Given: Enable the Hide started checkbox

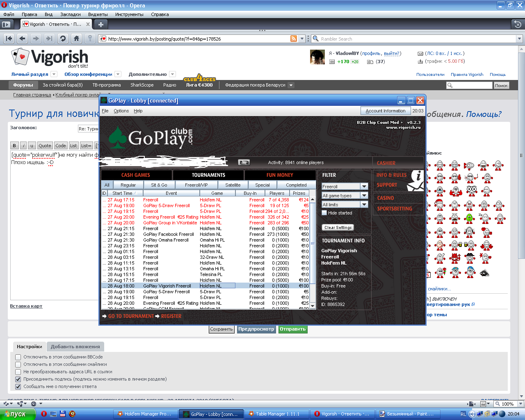Looking at the screenshot, I should tap(324, 213).
